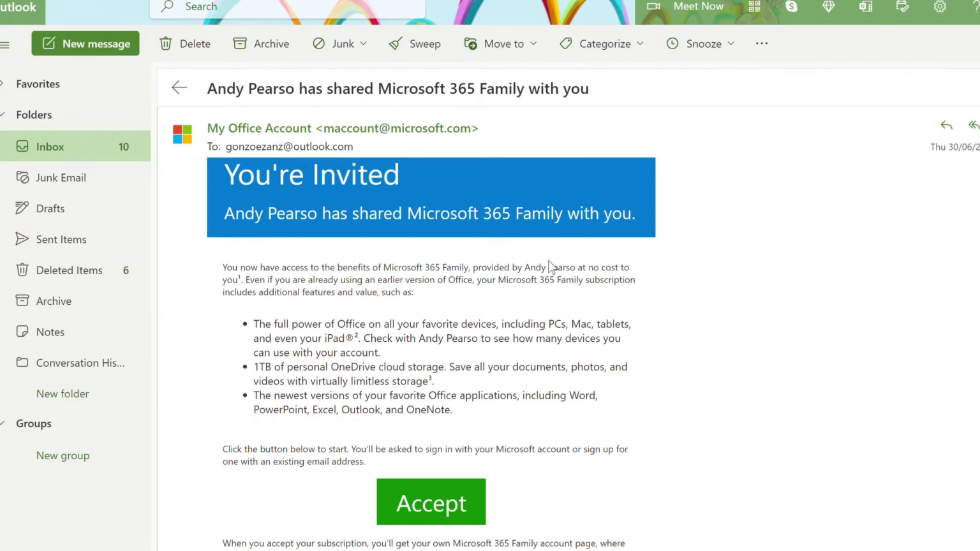Sweep messages from the toolbar

pyautogui.click(x=415, y=43)
